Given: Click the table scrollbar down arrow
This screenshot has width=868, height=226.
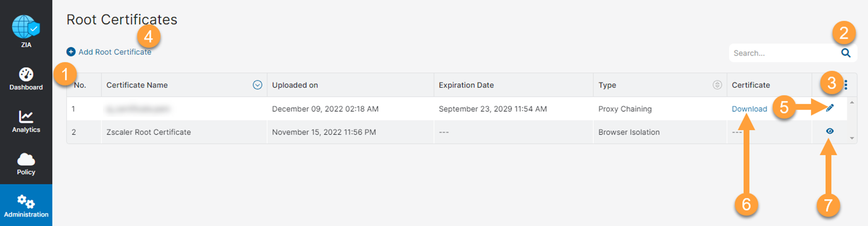Looking at the screenshot, I should pos(852,138).
